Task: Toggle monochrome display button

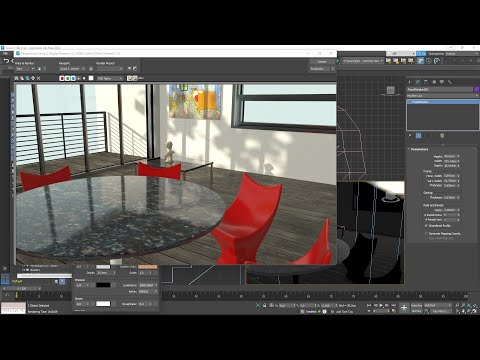Action: pos(84,78)
